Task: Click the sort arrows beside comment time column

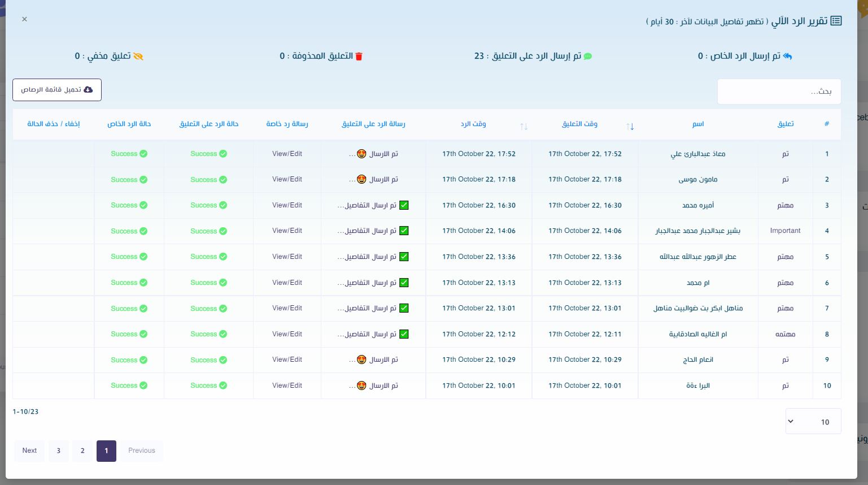Action: click(630, 126)
